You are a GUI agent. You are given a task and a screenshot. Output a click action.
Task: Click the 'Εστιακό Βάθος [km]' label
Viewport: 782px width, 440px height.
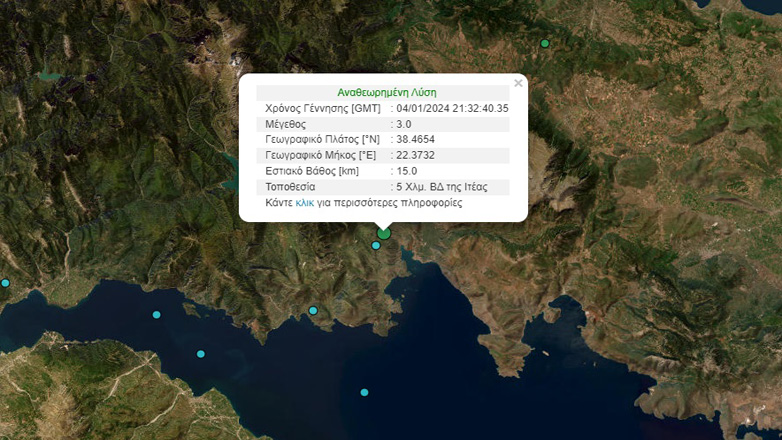pyautogui.click(x=312, y=171)
